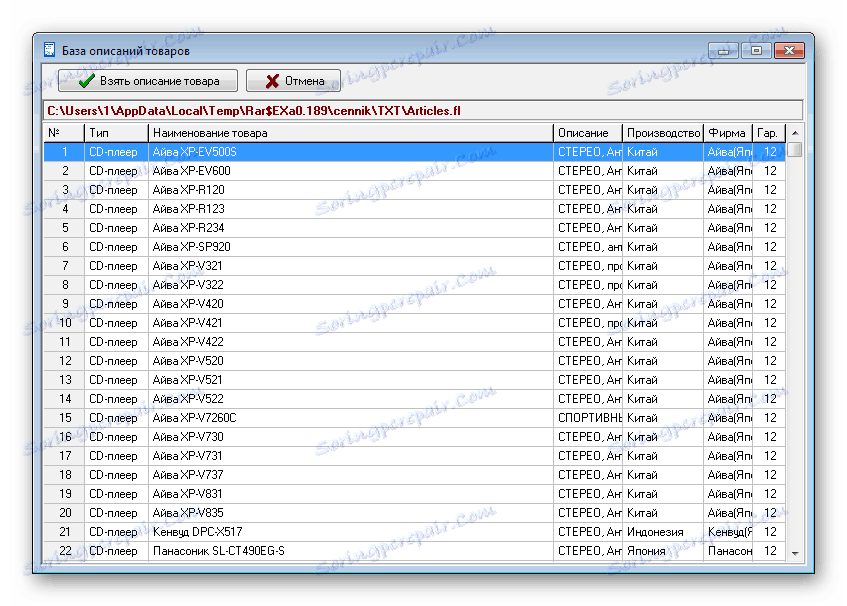This screenshot has height=606, width=847.
Task: Select the row 'Айва XP-V737'
Action: [414, 475]
